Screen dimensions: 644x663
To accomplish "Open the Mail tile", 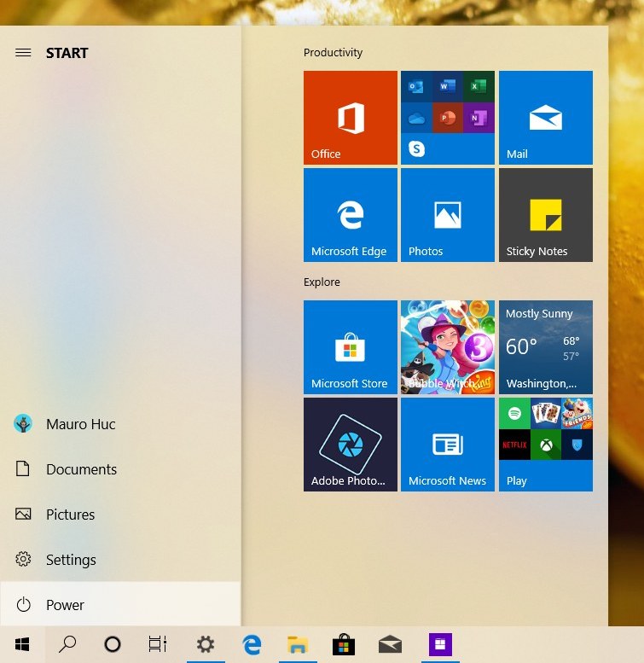I will click(x=546, y=118).
